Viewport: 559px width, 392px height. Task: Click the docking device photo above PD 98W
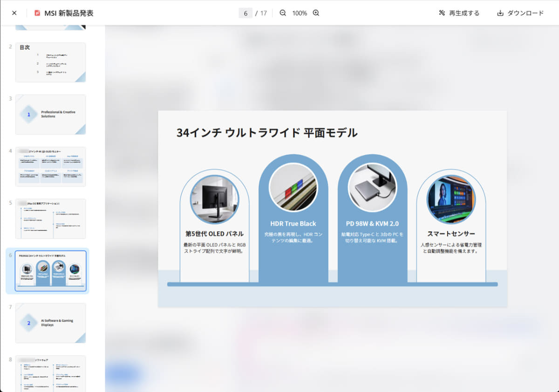click(x=372, y=187)
